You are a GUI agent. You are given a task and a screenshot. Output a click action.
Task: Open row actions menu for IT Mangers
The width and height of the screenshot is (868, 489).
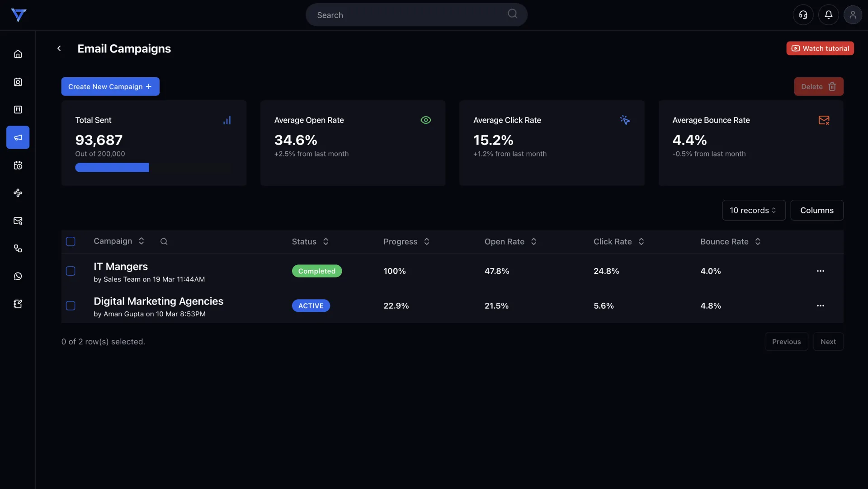click(820, 271)
